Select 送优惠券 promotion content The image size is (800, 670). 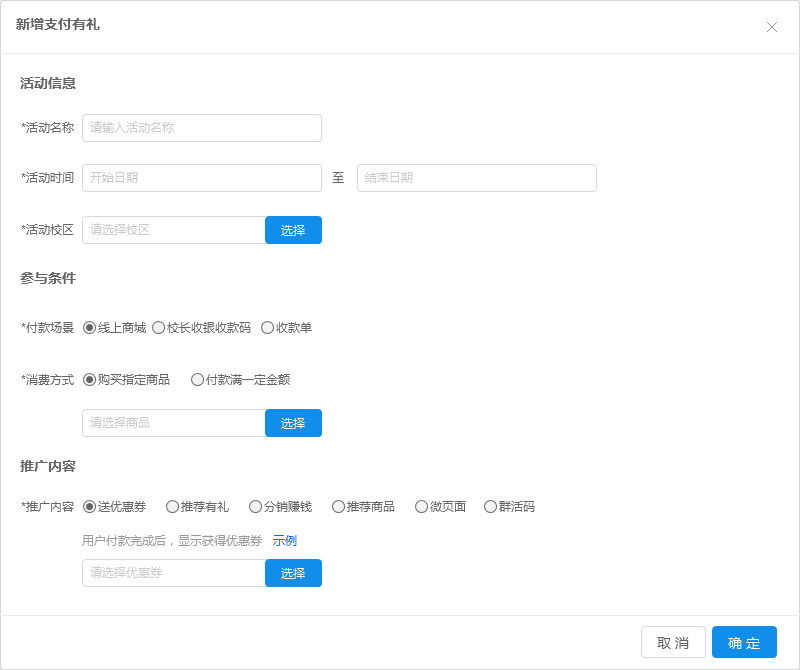[90, 507]
